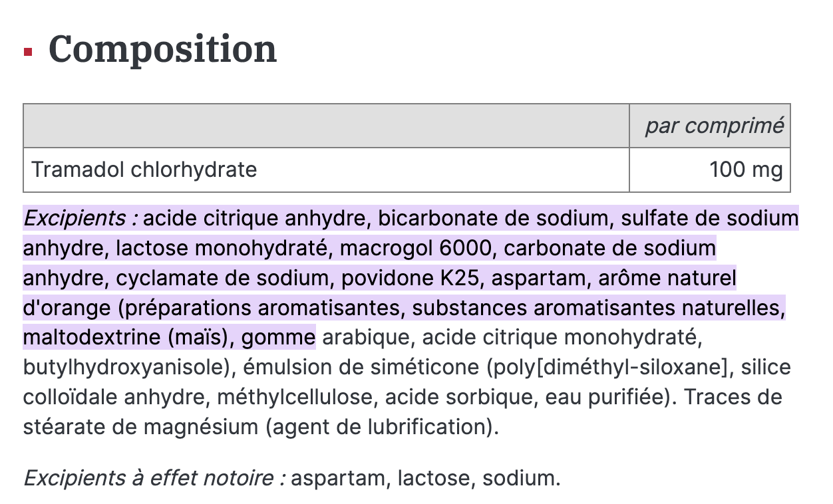Image resolution: width=833 pixels, height=504 pixels.
Task: Click 'aspartam, lactose, sodium.' final line
Action: [x=426, y=478]
